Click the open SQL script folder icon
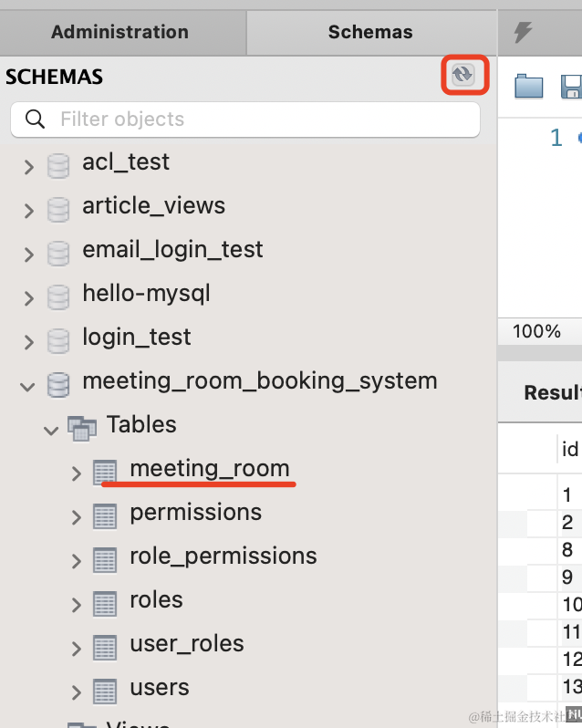This screenshot has width=582, height=728. click(529, 87)
